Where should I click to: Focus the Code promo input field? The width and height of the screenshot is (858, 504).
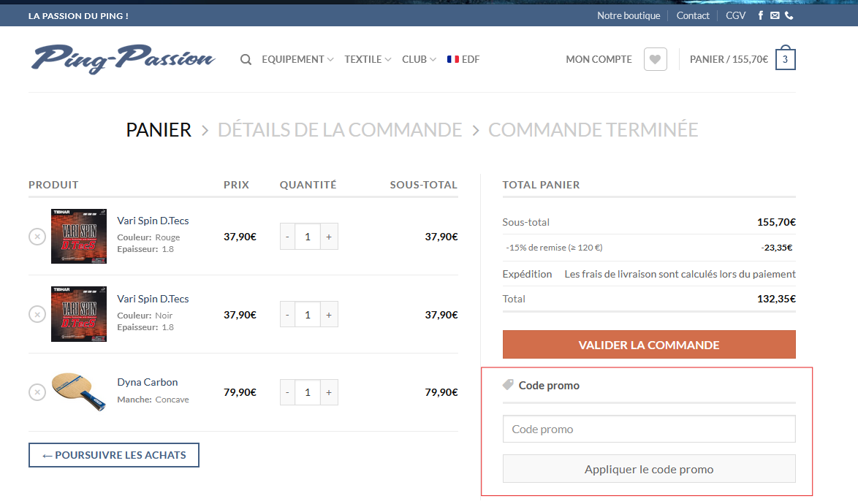649,429
